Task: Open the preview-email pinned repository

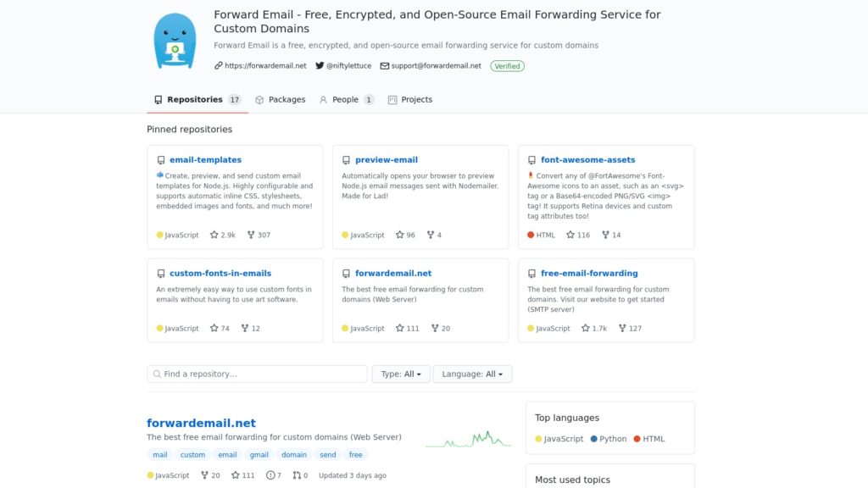Action: point(386,159)
